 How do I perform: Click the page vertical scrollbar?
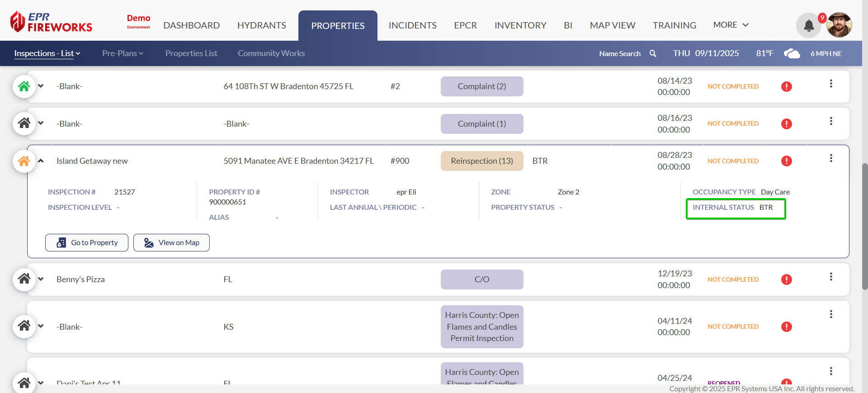[x=865, y=226]
